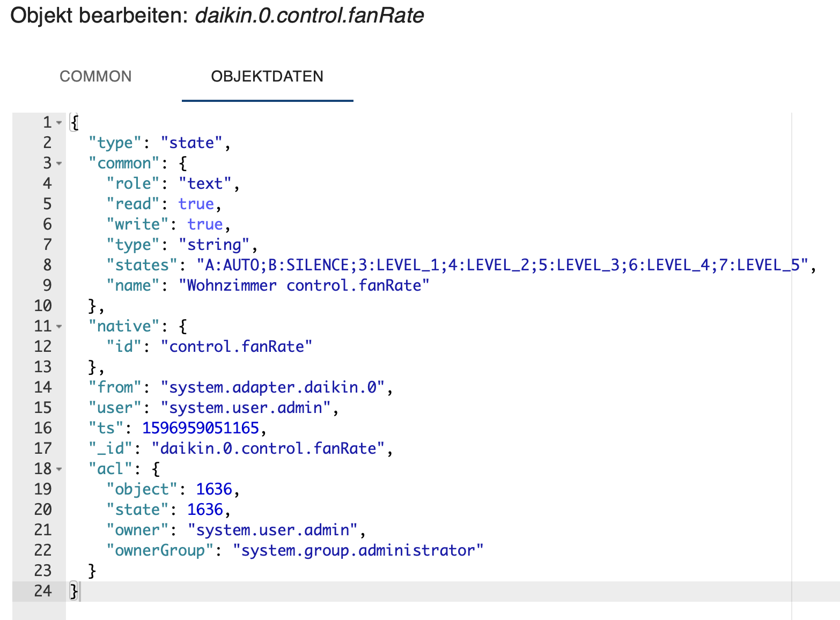This screenshot has height=620, width=840.
Task: Click the "ownerGroup" value system.group.administrator
Action: pos(358,550)
